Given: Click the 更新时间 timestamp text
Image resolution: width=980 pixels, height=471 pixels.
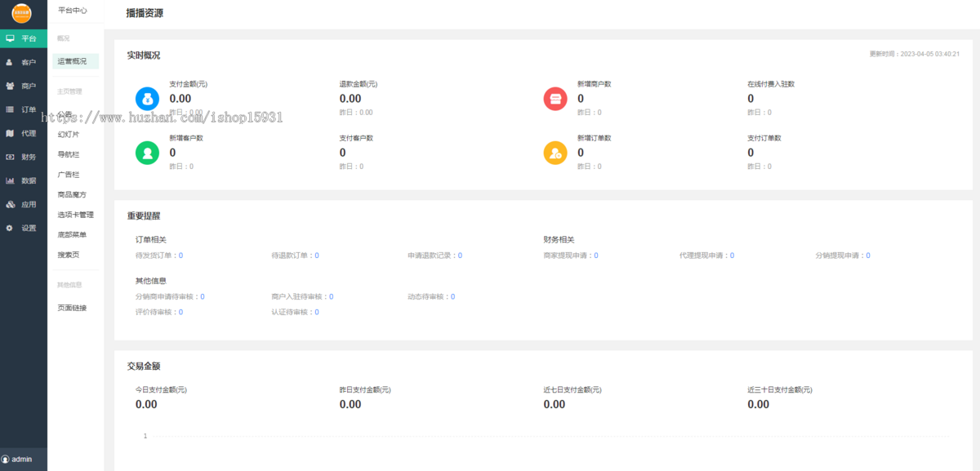Looking at the screenshot, I should click(x=915, y=54).
